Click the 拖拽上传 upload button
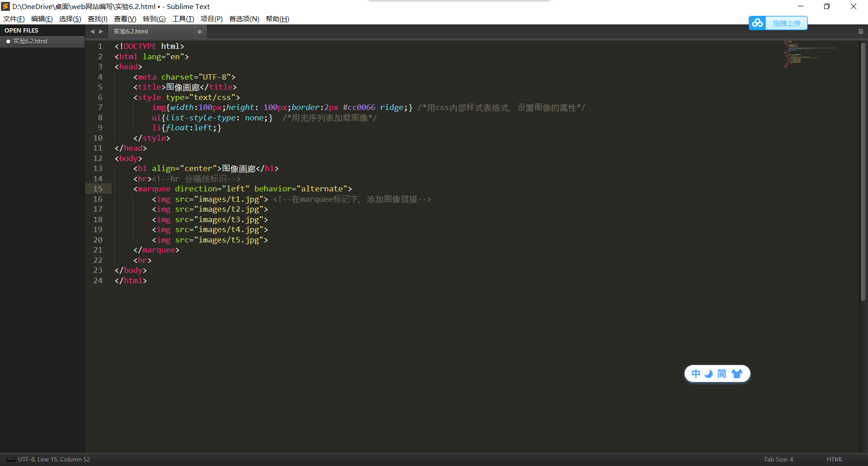 point(786,23)
